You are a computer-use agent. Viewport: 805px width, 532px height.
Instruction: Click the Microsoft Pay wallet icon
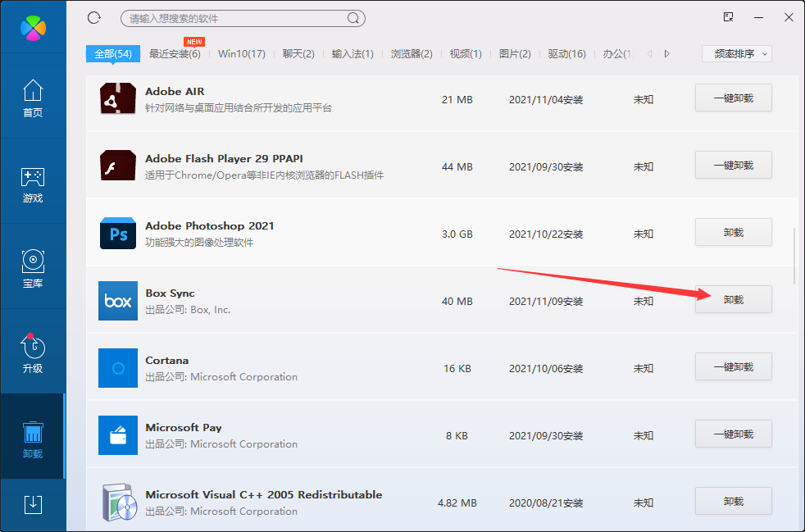[118, 435]
